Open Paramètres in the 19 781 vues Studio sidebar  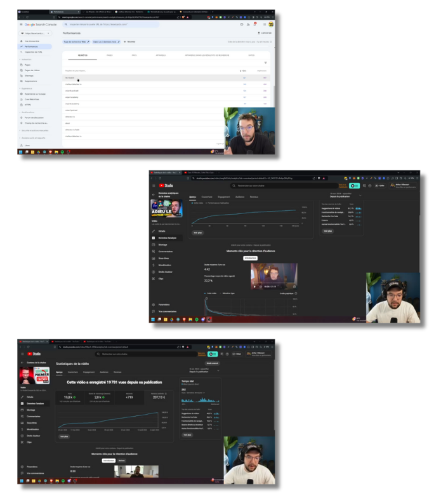31,466
